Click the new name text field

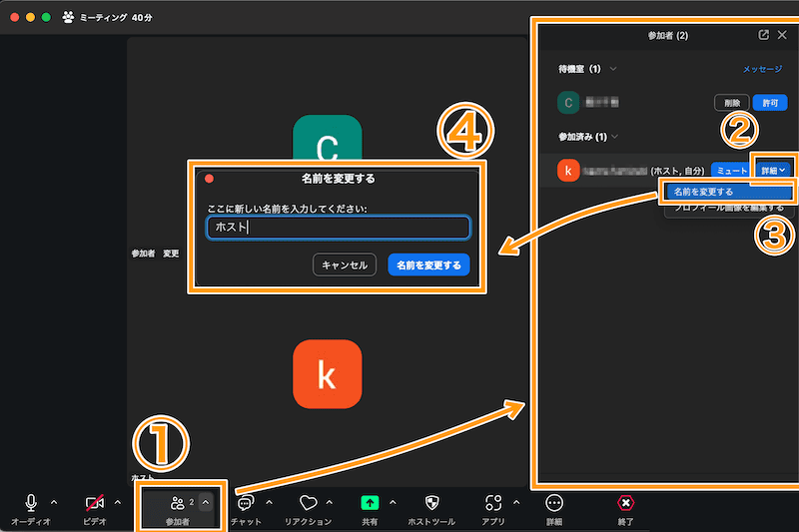338,228
